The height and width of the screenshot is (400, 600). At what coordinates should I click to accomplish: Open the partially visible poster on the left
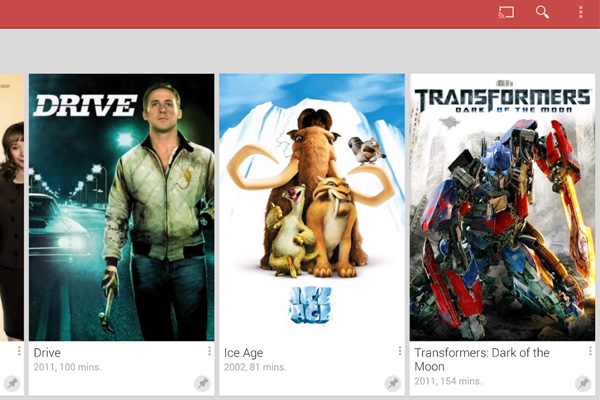(12, 207)
